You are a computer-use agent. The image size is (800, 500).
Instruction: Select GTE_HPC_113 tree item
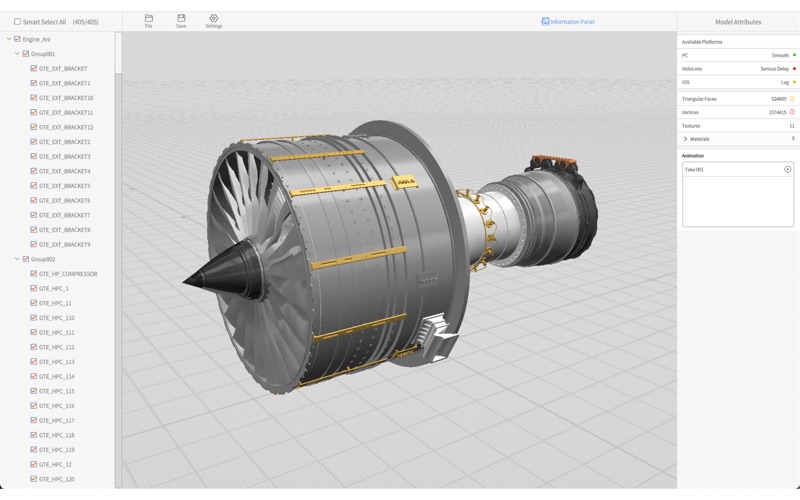57,362
